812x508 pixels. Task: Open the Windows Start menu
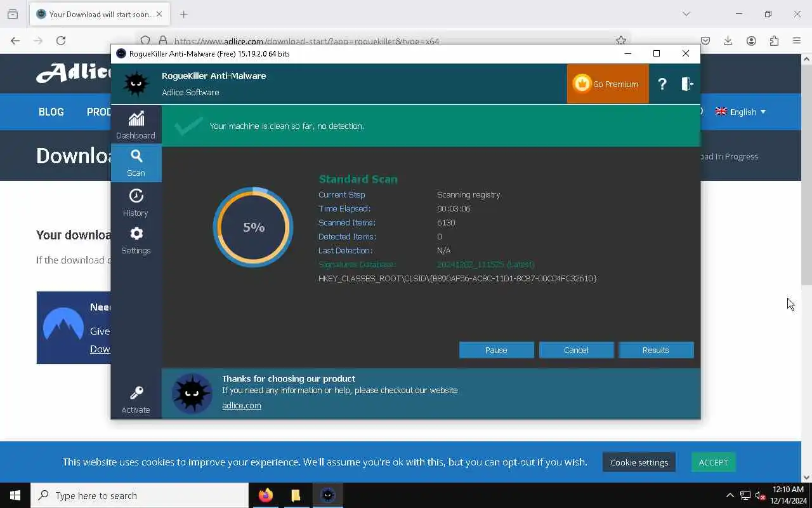15,495
